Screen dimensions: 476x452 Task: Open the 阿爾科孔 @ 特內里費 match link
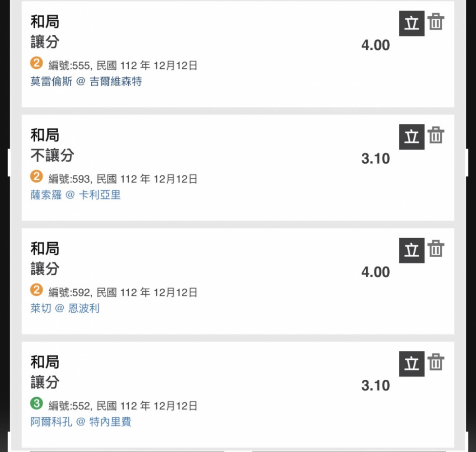pos(81,422)
